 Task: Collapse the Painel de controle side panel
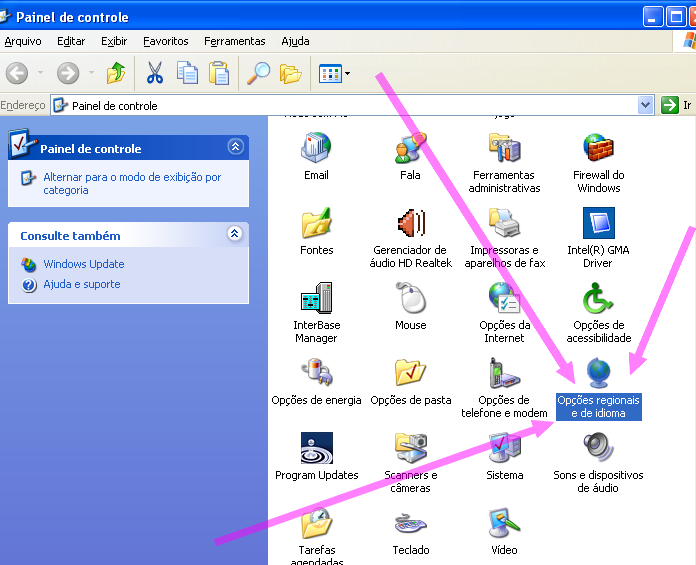coord(236,146)
